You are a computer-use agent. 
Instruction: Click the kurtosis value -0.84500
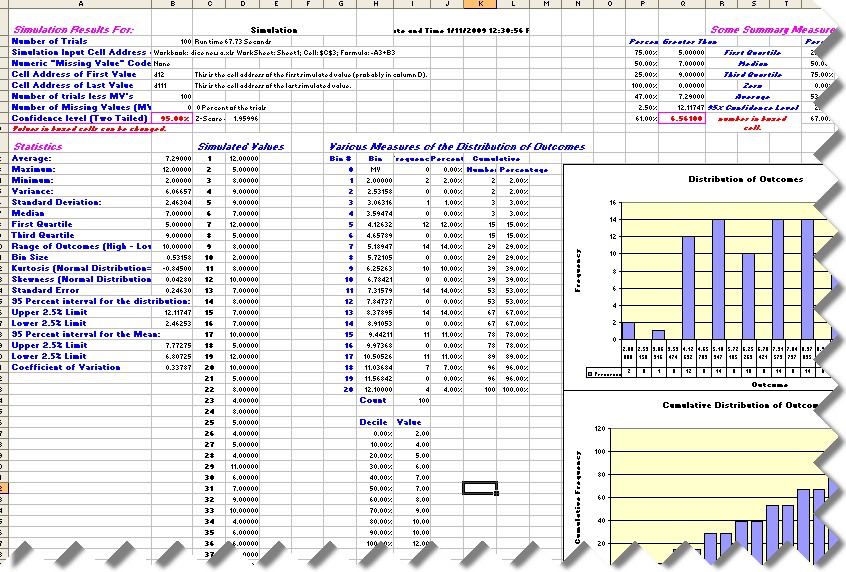178,269
